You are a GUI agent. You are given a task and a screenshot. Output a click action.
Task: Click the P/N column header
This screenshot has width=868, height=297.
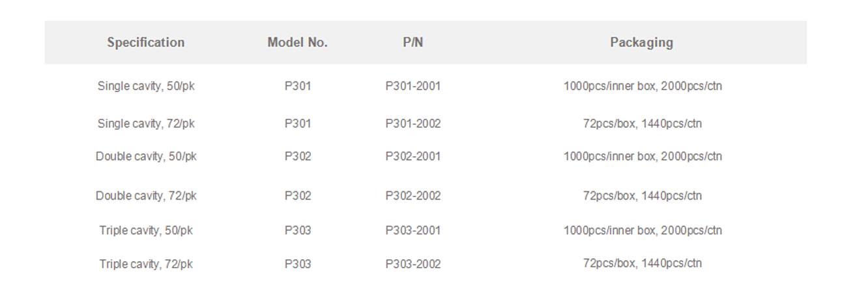coord(413,42)
